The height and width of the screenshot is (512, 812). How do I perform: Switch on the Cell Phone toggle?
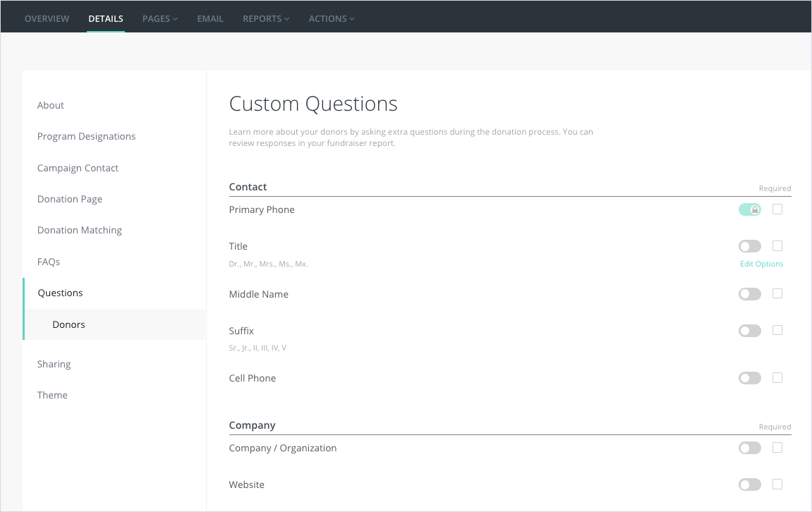point(749,378)
